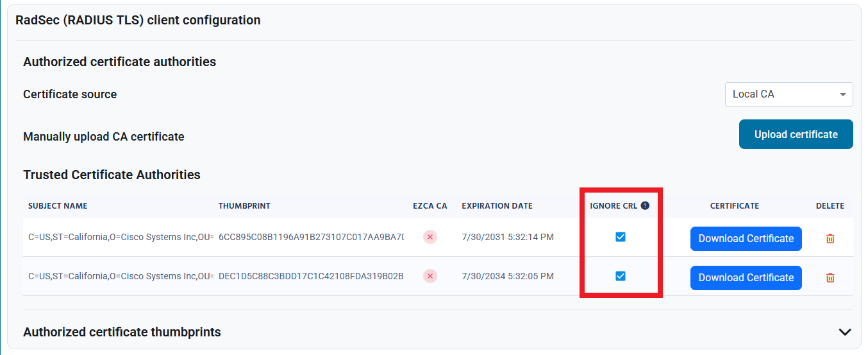Click EZCA CA red X icon for 6CC895C08B thumbprint row
The image size is (868, 355).
[430, 237]
